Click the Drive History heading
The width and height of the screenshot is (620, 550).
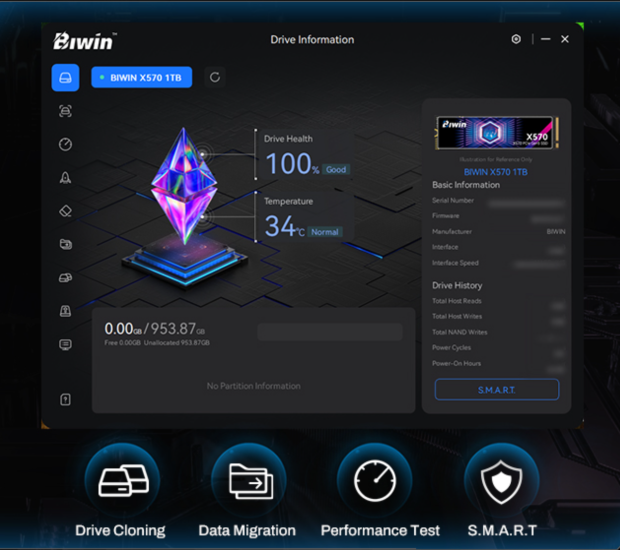tap(457, 285)
